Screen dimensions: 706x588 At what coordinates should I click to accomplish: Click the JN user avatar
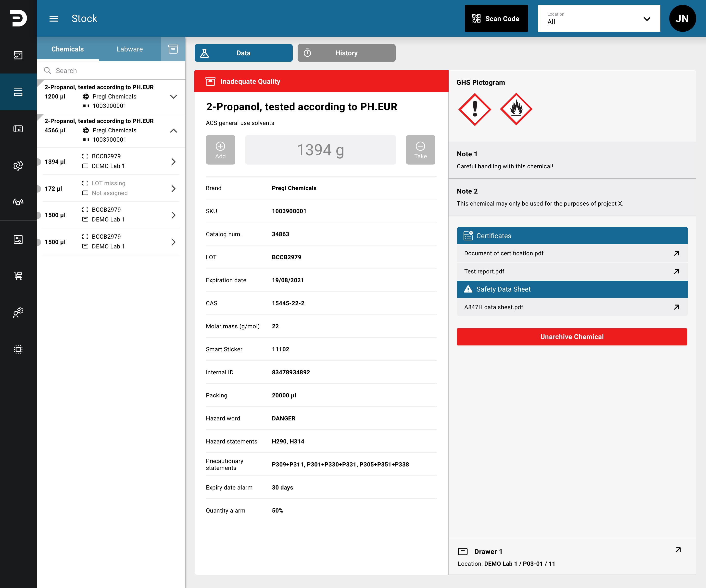[682, 18]
